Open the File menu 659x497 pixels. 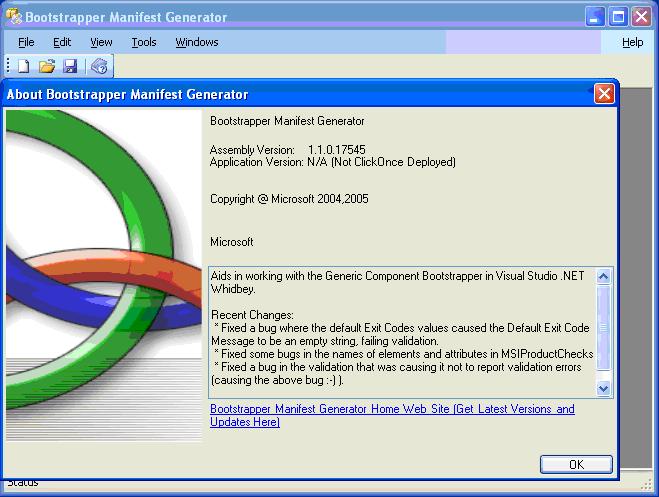pyautogui.click(x=26, y=42)
